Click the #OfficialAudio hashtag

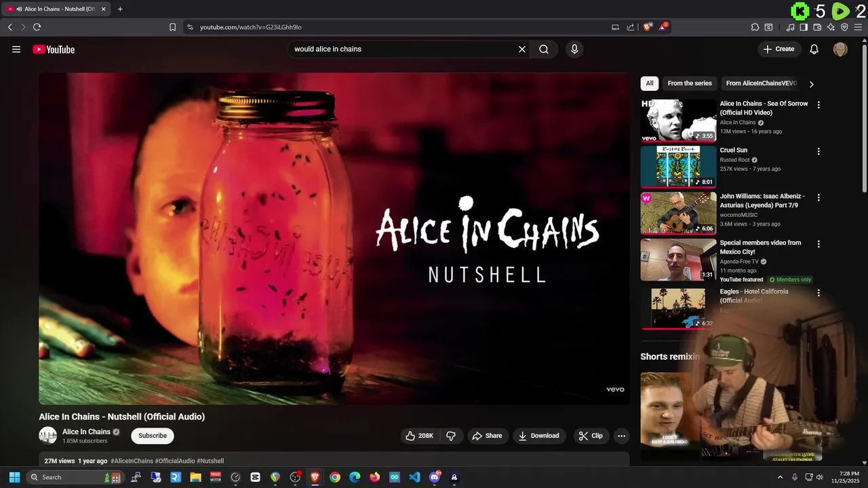pos(175,461)
